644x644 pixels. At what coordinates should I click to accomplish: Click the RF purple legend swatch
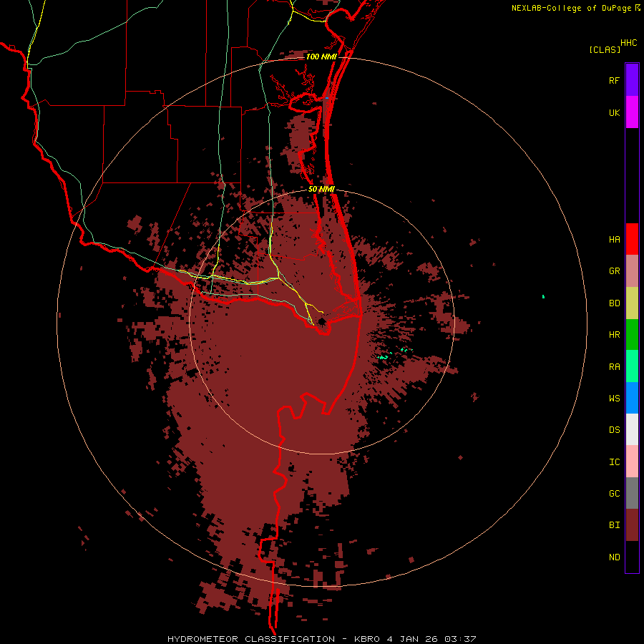pyautogui.click(x=632, y=80)
